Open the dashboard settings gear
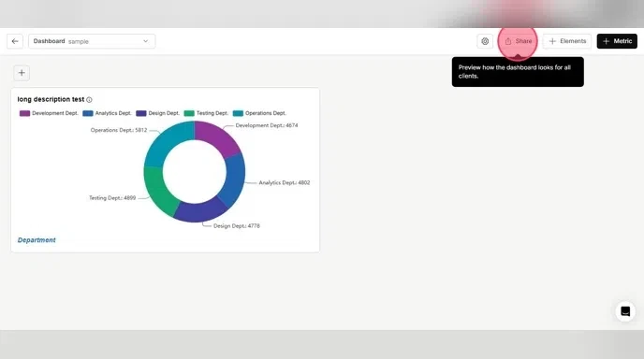 485,41
